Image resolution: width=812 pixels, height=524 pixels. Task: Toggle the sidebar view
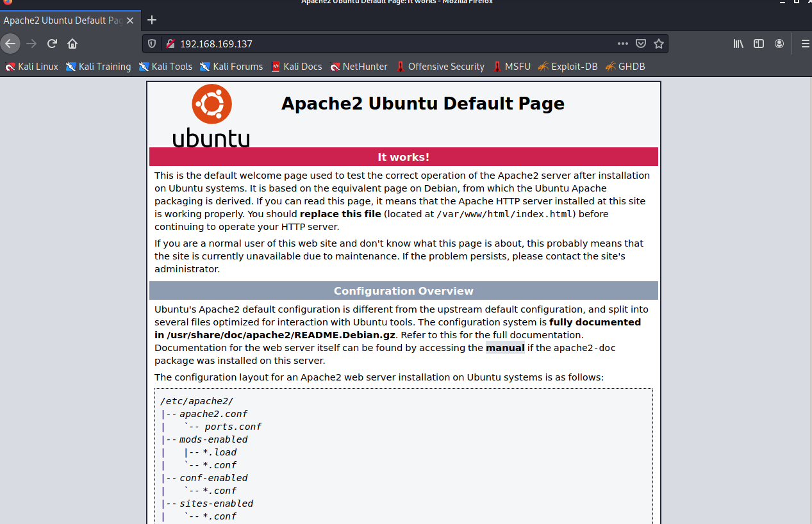[x=759, y=44]
